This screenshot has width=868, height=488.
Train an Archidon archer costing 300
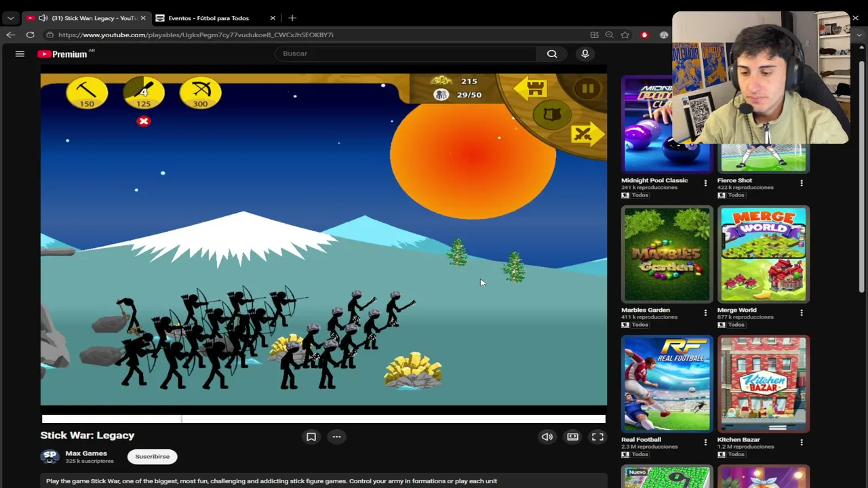click(200, 94)
